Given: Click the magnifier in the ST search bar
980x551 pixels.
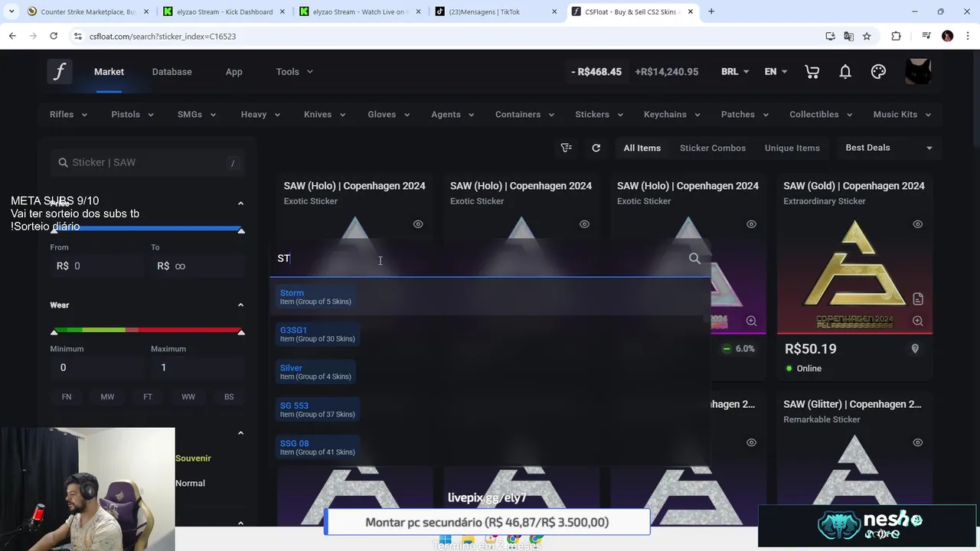Looking at the screenshot, I should [694, 259].
